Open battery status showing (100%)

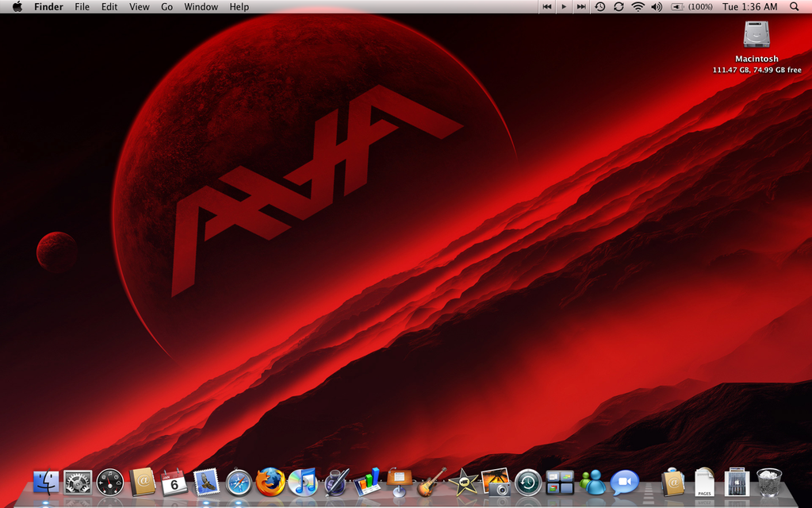(691, 6)
